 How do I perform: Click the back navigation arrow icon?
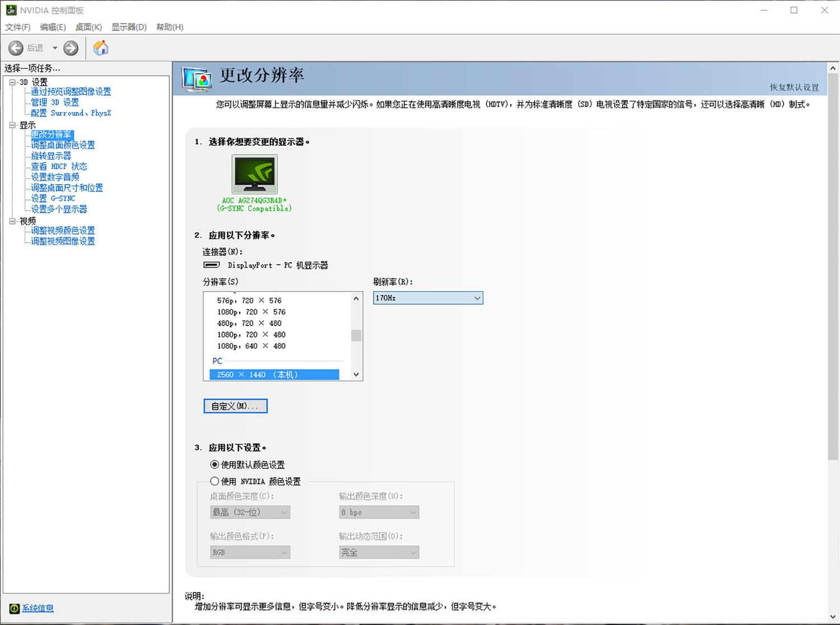16,48
